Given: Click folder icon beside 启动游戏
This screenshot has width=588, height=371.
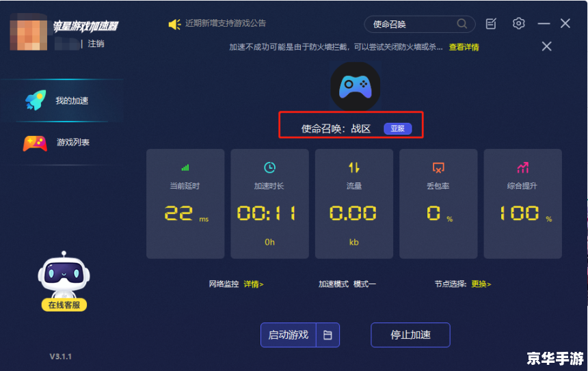Looking at the screenshot, I should [328, 335].
